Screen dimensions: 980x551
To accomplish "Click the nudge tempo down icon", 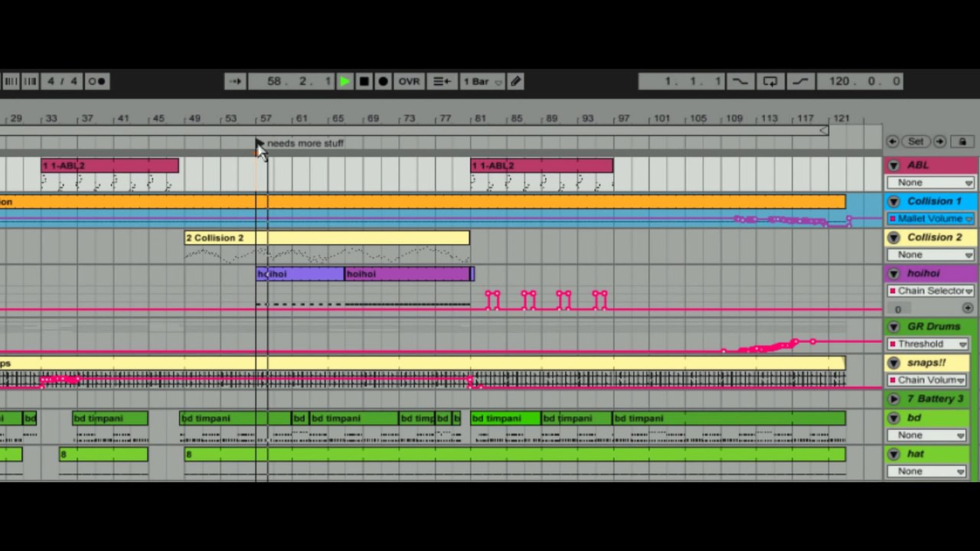I will 11,81.
